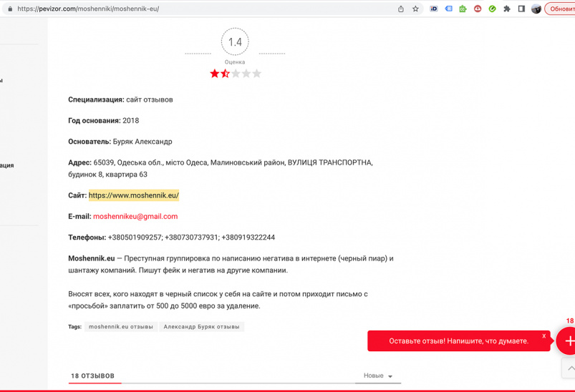Screen dimensions: 575x392
Task: Click the Александр Буряк отзывы tag
Action: click(x=202, y=327)
